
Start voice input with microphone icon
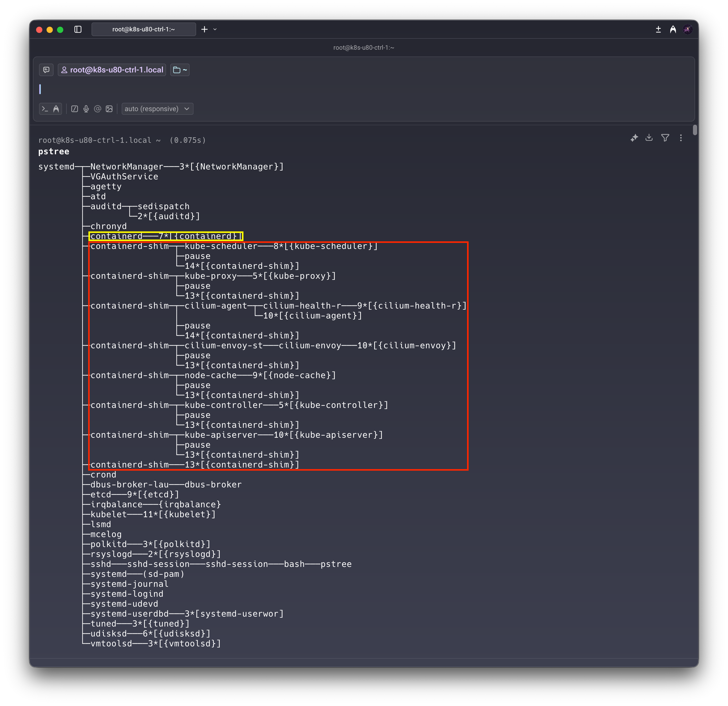point(86,109)
